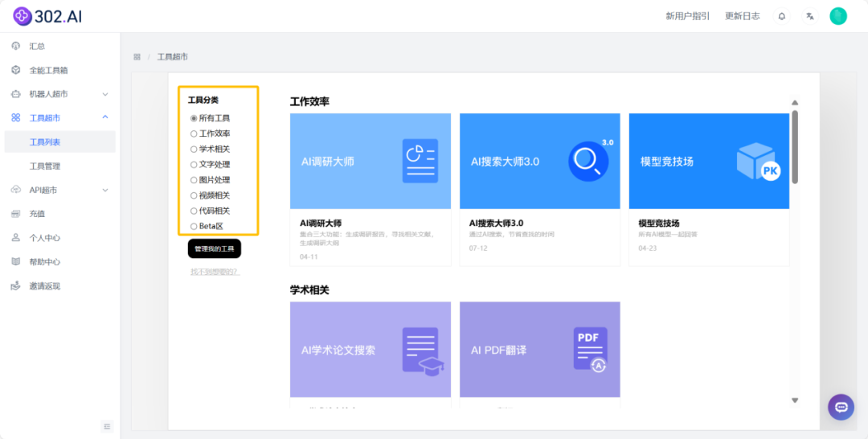Select the 代码相关 radio button

194,211
